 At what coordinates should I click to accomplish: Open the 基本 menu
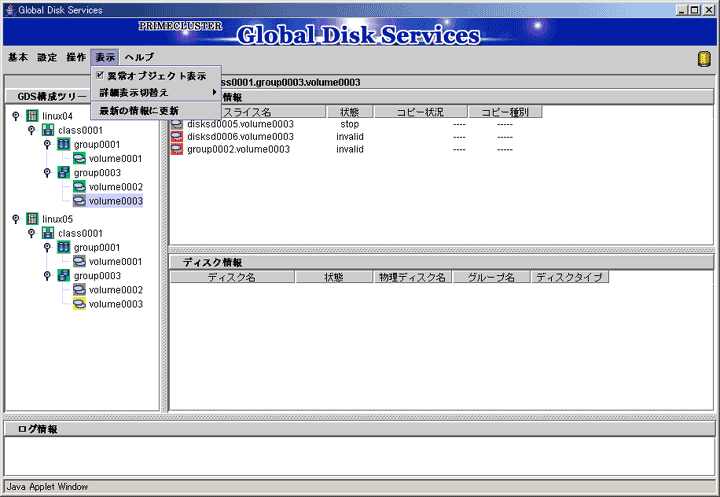(x=18, y=57)
